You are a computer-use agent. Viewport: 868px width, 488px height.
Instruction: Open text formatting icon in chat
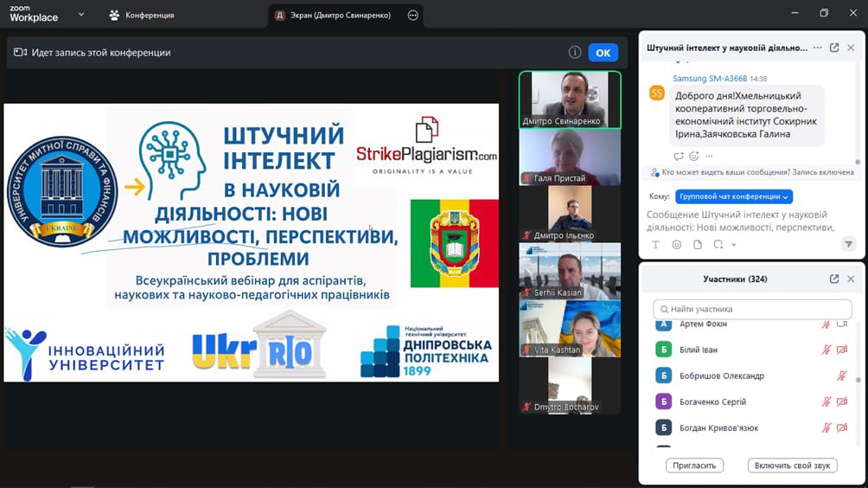656,245
